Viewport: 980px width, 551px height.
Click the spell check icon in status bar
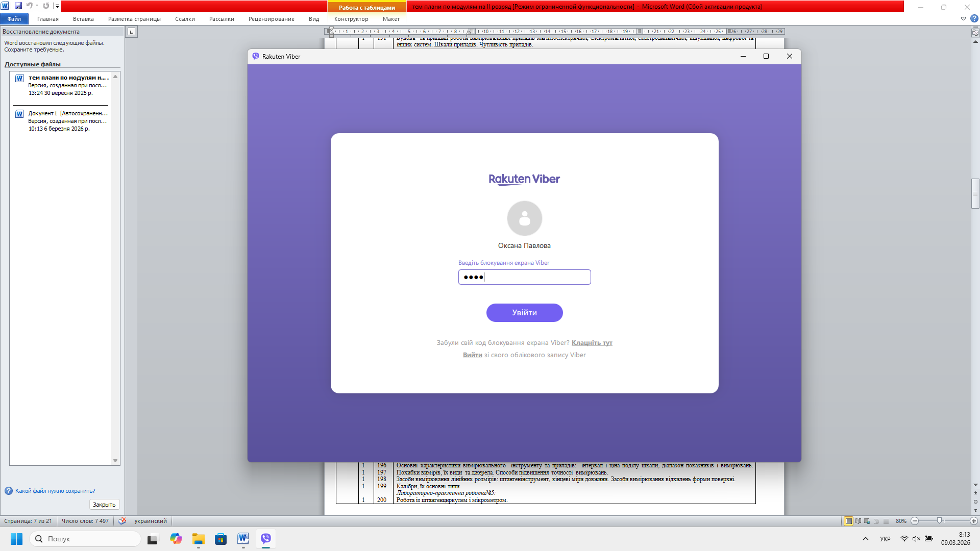pos(122,521)
